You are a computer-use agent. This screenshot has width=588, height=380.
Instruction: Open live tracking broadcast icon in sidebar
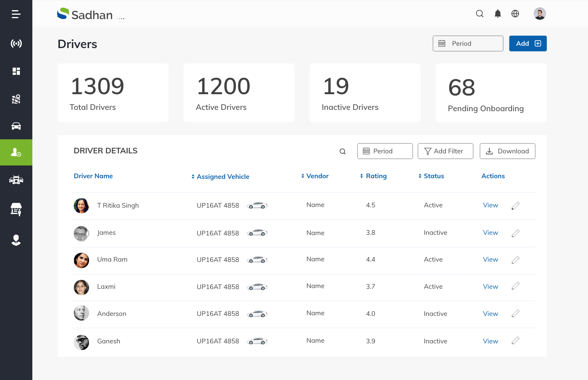(16, 43)
